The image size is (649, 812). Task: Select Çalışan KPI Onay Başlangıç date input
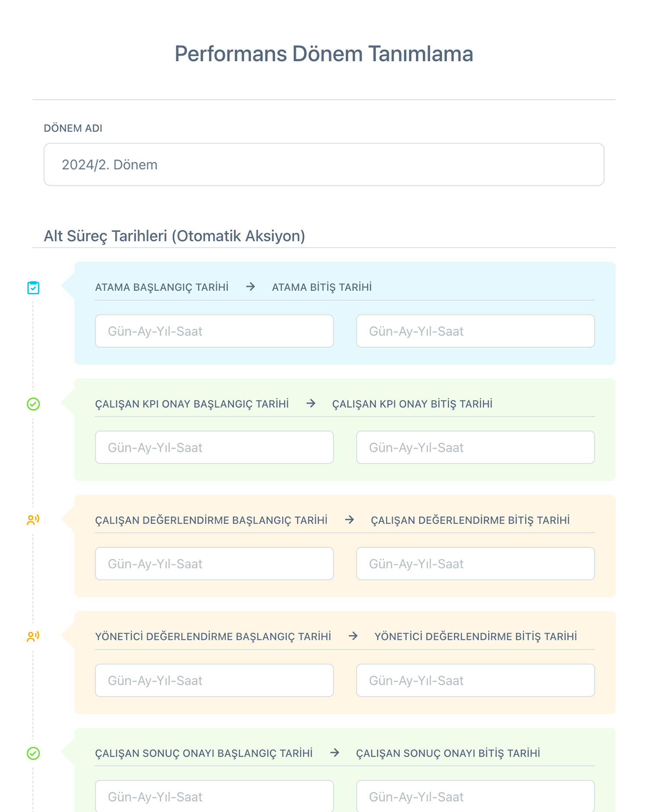click(214, 447)
